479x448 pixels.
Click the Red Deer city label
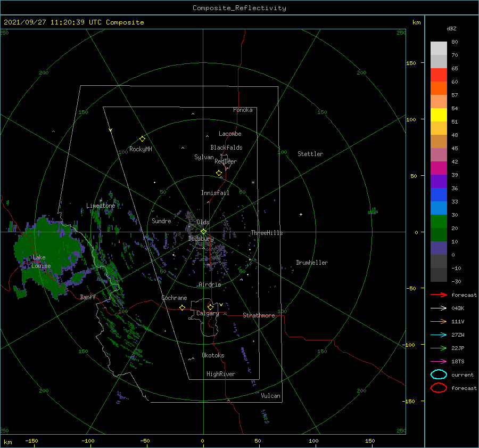pos(226,161)
